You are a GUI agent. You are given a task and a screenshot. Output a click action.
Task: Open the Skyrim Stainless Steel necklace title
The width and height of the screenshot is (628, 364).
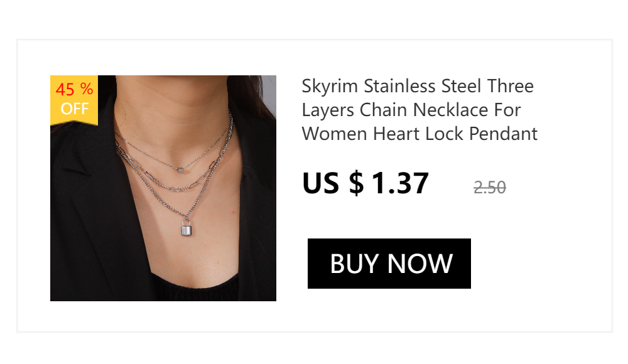[420, 110]
